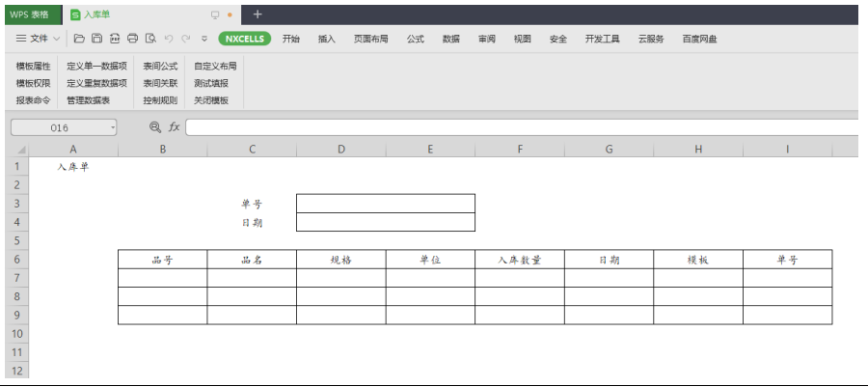This screenshot has width=868, height=387.
Task: Click the Redo arrow icon
Action: coord(184,39)
